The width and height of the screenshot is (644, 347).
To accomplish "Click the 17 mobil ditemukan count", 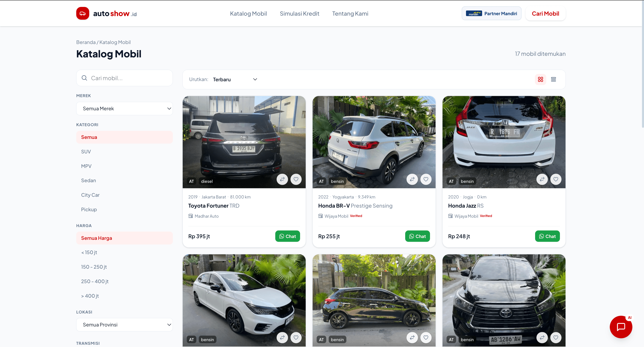I will [x=540, y=54].
